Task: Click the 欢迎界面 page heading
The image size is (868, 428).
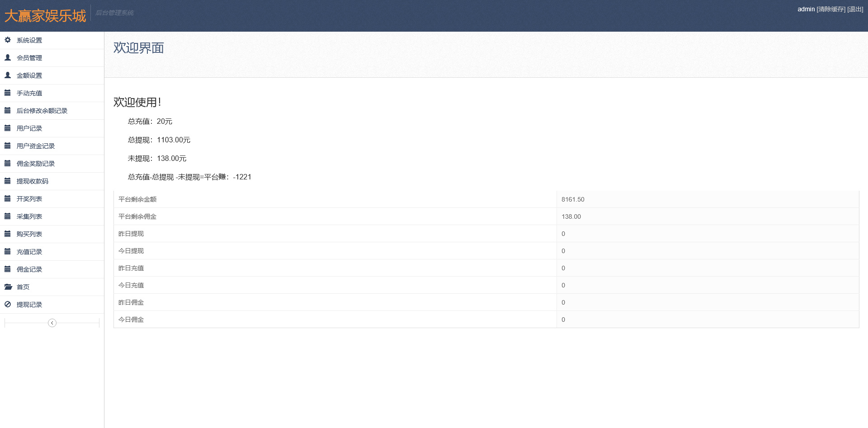Action: click(139, 48)
